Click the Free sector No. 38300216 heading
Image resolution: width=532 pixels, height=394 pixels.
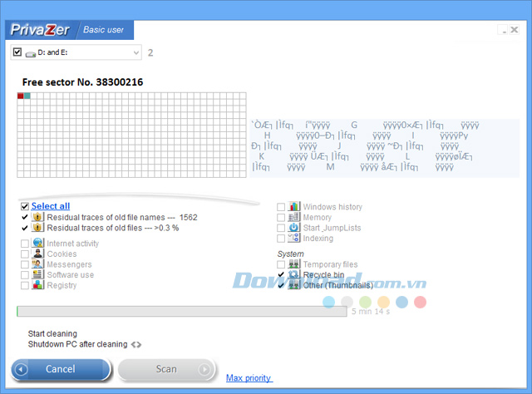[83, 82]
